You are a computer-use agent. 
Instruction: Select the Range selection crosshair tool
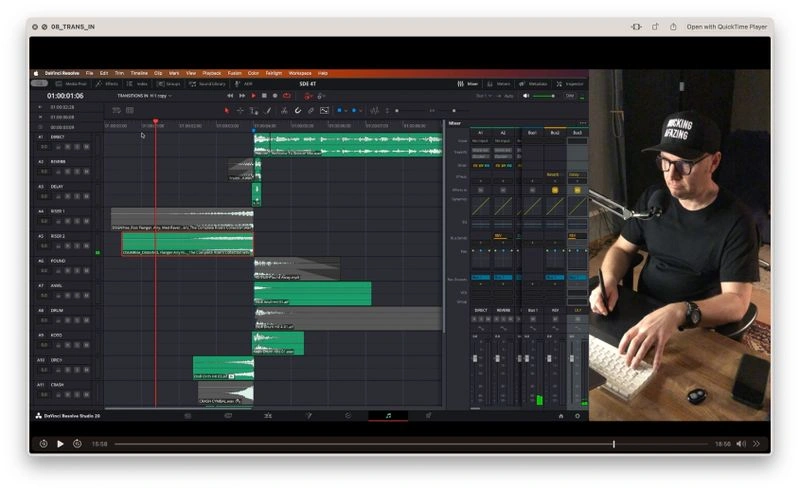point(240,110)
